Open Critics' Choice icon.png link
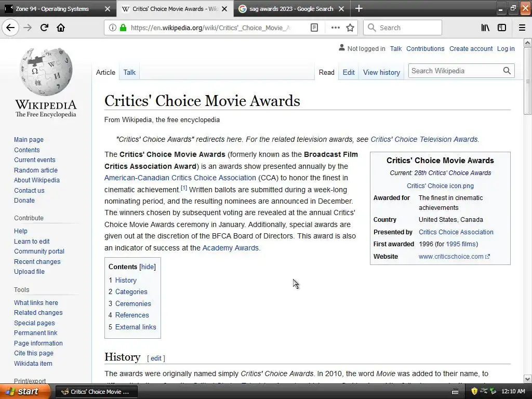532x399 pixels. 440,185
